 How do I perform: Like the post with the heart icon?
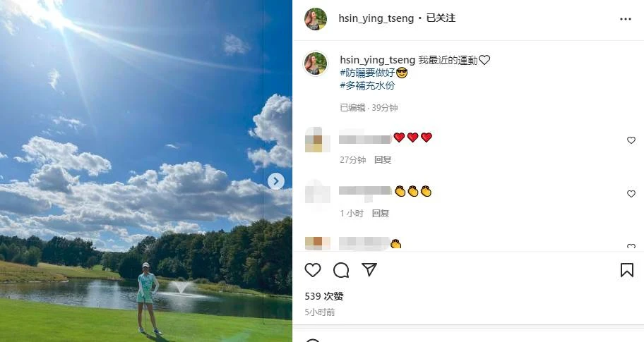(313, 270)
